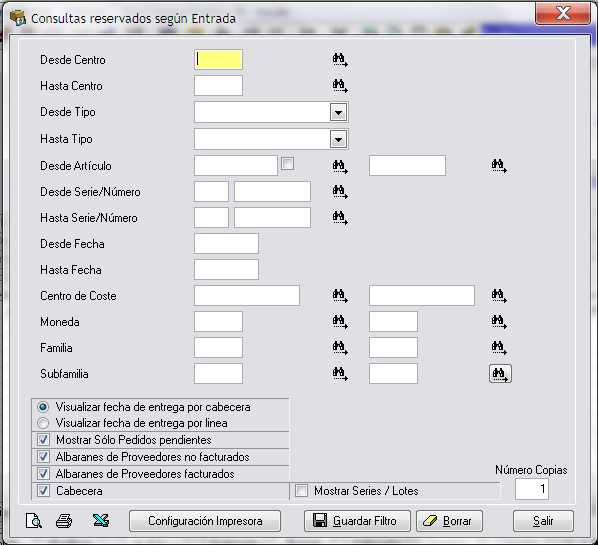Click the Desde Fecha input field

(x=226, y=244)
